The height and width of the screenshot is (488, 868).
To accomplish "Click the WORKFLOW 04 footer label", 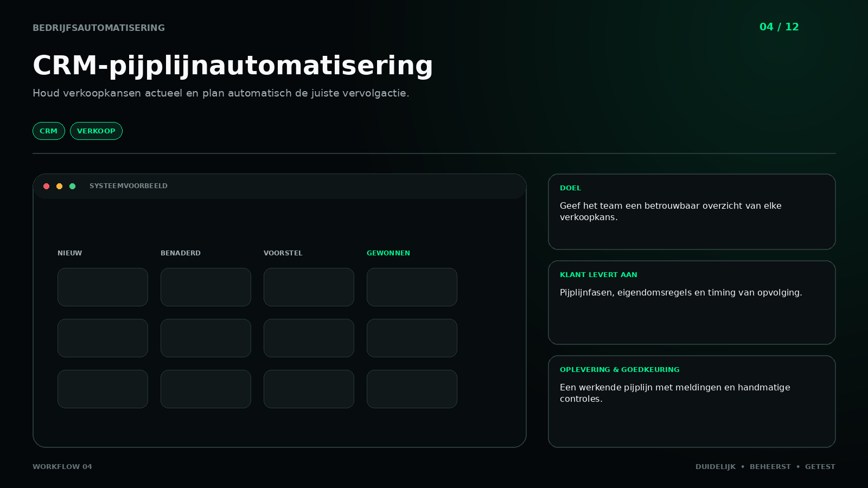I will click(62, 467).
